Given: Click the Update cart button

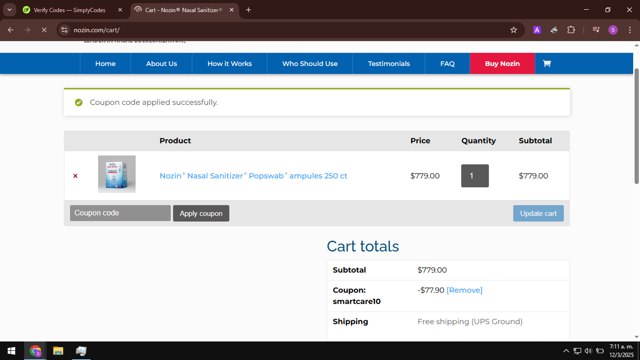Looking at the screenshot, I should click(x=538, y=213).
